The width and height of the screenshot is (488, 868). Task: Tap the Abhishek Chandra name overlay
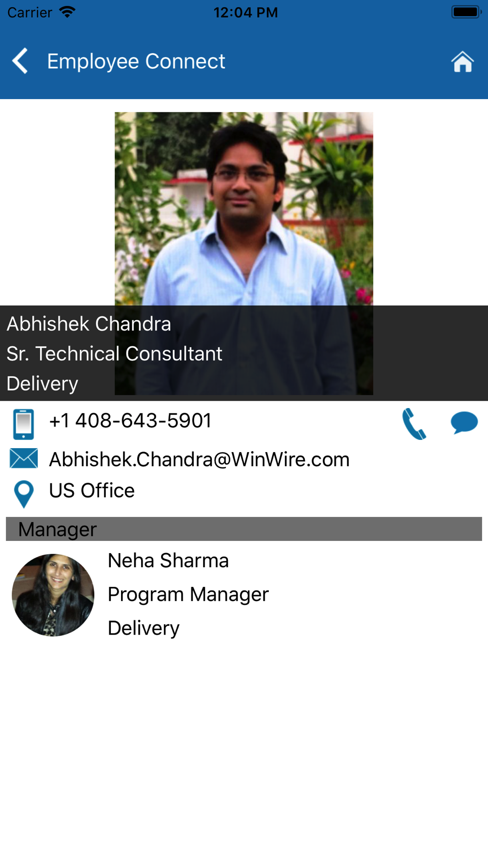pos(89,324)
